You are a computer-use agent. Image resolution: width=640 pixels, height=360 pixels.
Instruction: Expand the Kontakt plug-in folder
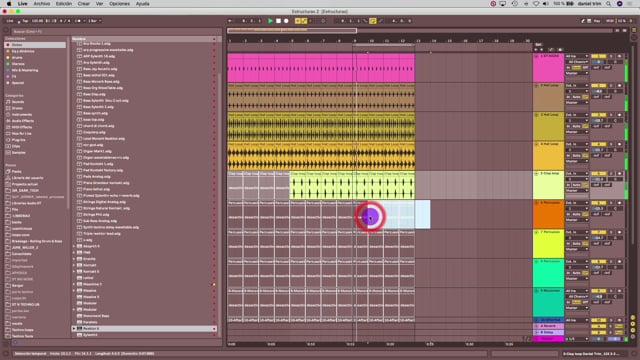tap(74, 265)
